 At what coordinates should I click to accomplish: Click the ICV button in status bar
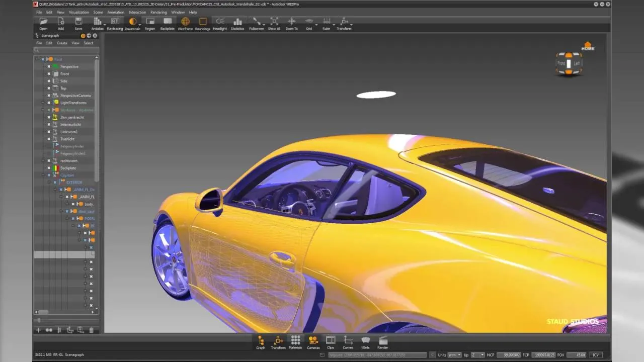point(596,355)
